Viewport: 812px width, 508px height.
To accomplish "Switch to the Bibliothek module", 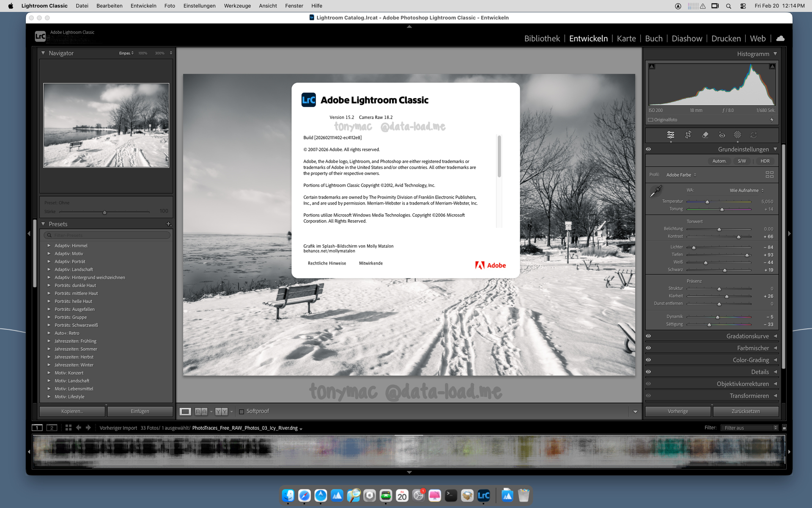I will (542, 39).
